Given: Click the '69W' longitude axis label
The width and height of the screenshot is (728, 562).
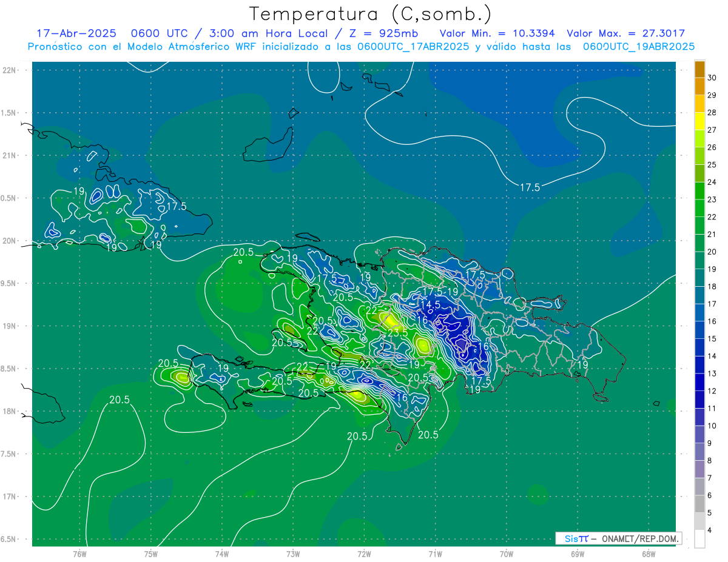Looking at the screenshot, I should click(x=578, y=554).
